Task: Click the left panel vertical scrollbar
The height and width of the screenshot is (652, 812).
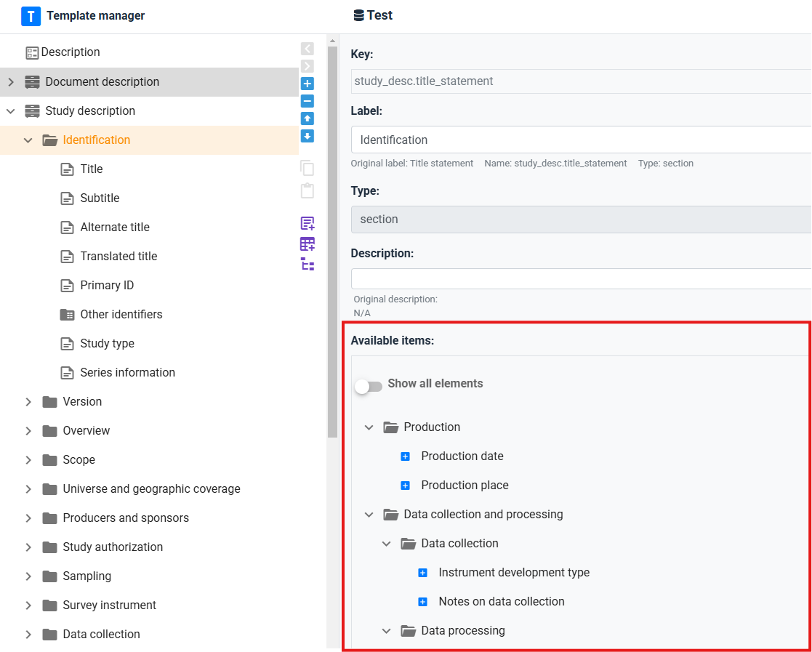Action: [x=332, y=240]
